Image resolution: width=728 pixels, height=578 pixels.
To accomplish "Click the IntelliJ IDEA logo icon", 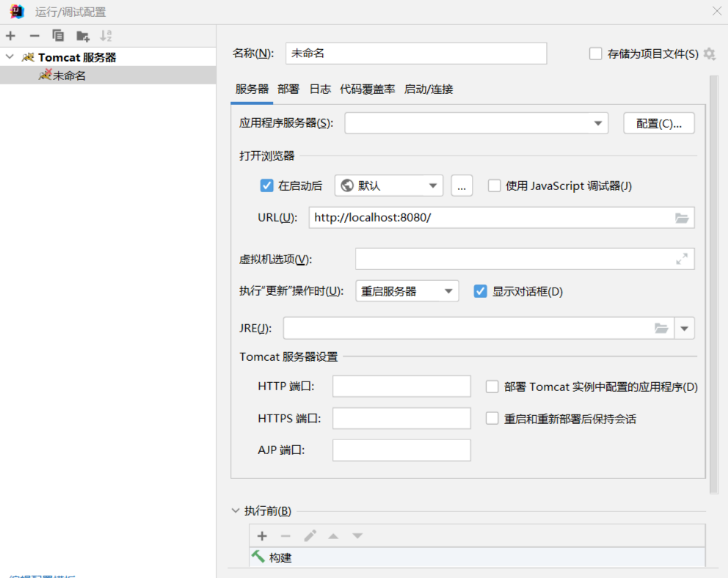I will point(17,12).
